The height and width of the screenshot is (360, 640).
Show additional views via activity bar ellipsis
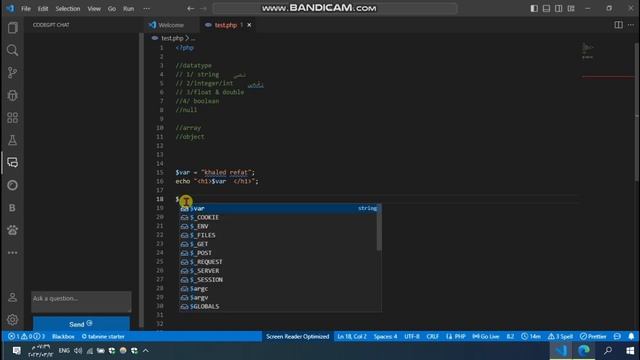(13, 253)
